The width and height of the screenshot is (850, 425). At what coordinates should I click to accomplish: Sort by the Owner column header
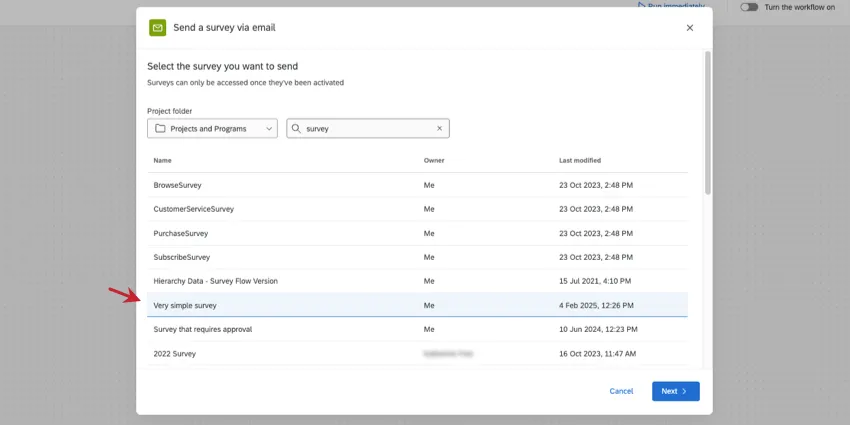click(434, 160)
